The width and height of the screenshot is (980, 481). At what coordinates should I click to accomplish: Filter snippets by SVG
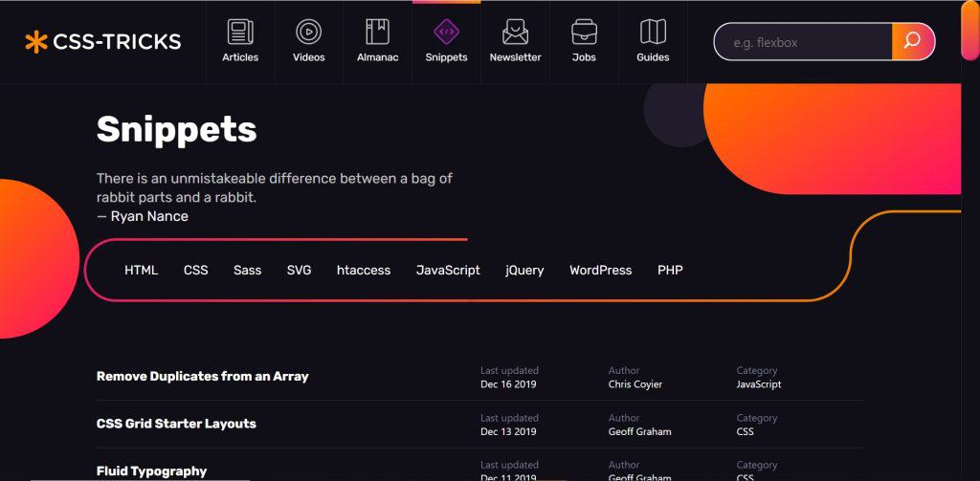299,271
